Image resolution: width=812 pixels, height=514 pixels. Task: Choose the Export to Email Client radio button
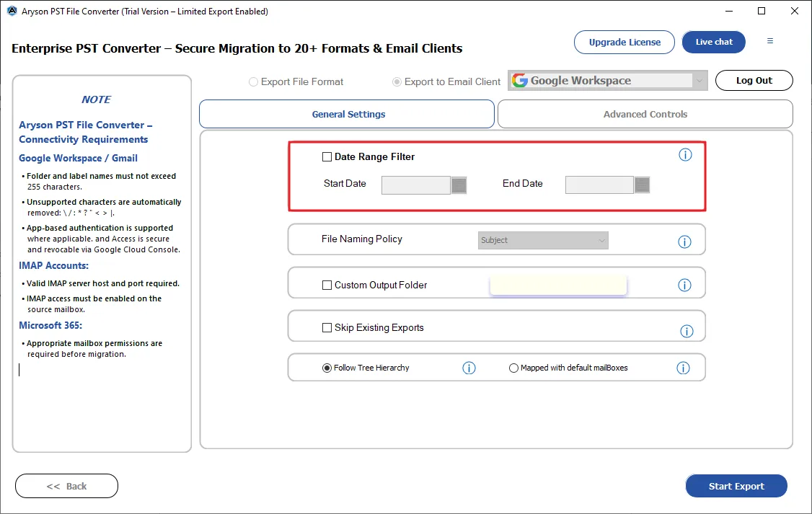(397, 81)
